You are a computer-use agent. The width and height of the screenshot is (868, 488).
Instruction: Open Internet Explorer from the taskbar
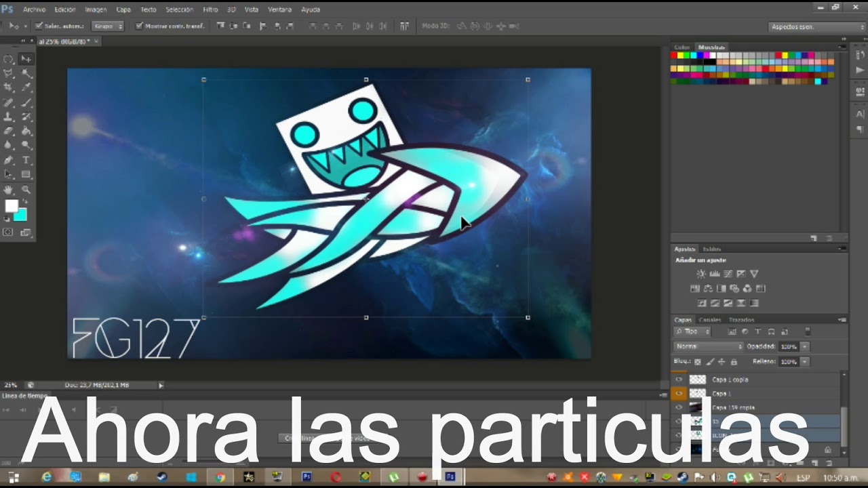click(47, 477)
